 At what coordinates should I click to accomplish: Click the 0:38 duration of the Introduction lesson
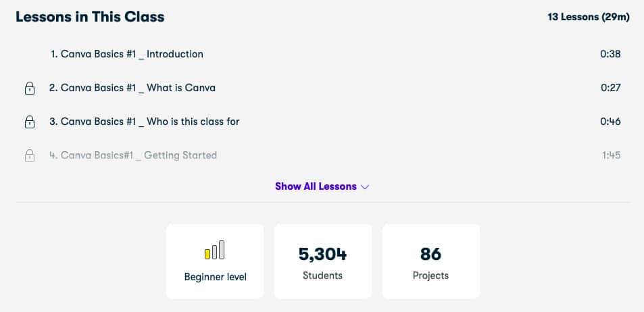[x=610, y=54]
